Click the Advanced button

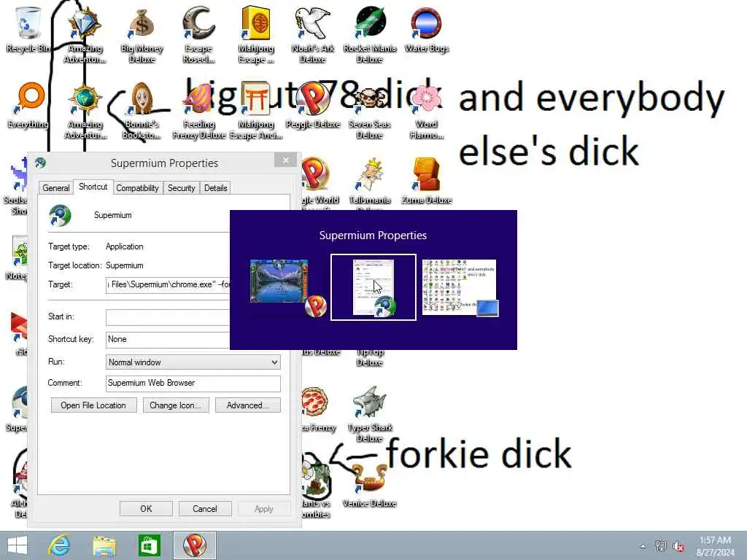[248, 405]
